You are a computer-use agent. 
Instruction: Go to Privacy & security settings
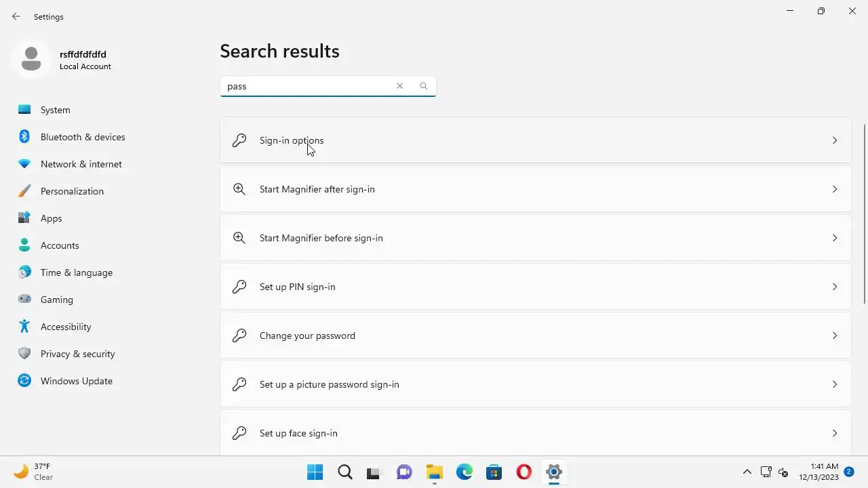pyautogui.click(x=77, y=354)
